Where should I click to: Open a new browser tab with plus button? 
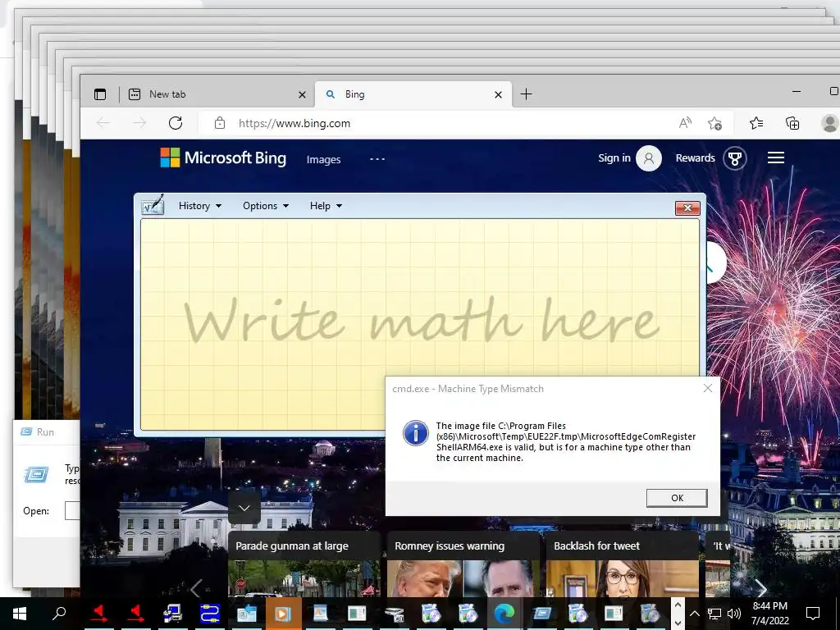pos(526,94)
